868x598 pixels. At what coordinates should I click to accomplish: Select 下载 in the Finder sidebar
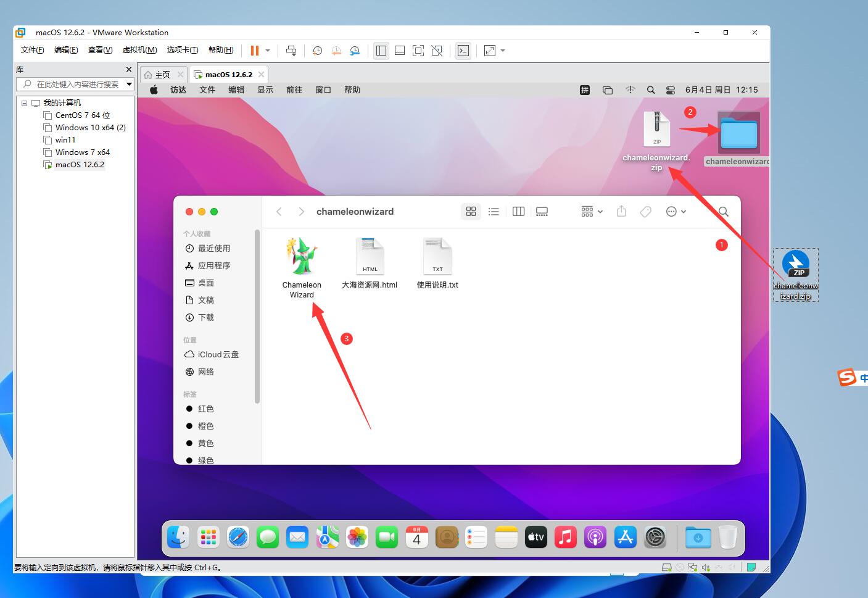pyautogui.click(x=205, y=317)
